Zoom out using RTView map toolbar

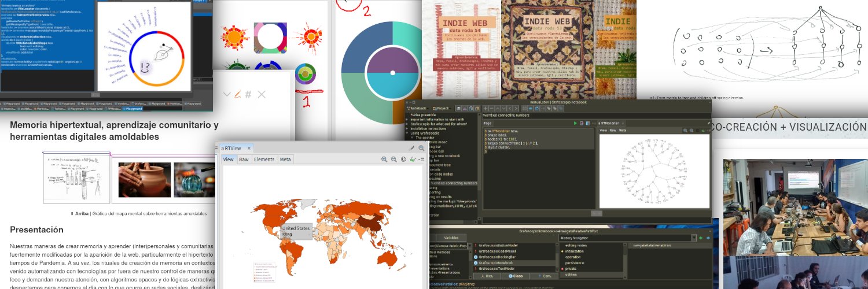393,159
